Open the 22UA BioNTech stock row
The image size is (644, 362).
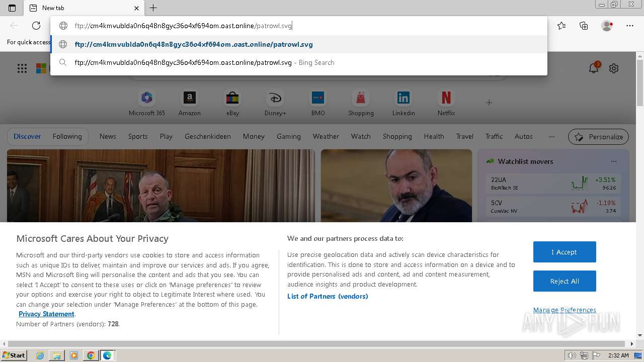553,184
